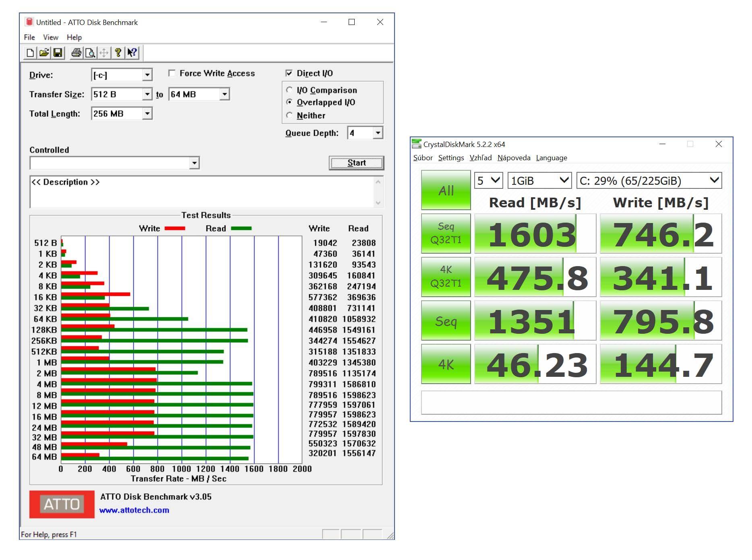
Task: Run the plain 4K test button
Action: 446,364
